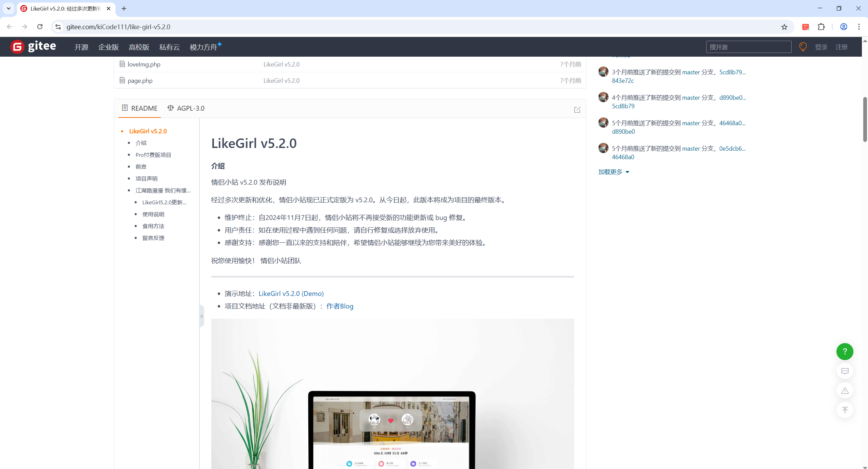Click the back-to-top arrow icon
Viewport: 868px width, 469px height.
tap(845, 410)
